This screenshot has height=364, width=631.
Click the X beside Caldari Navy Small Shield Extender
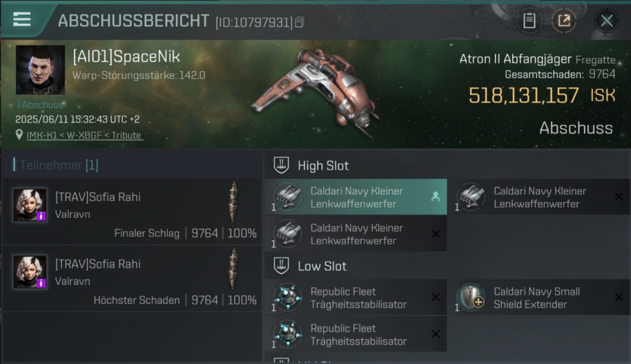[619, 298]
